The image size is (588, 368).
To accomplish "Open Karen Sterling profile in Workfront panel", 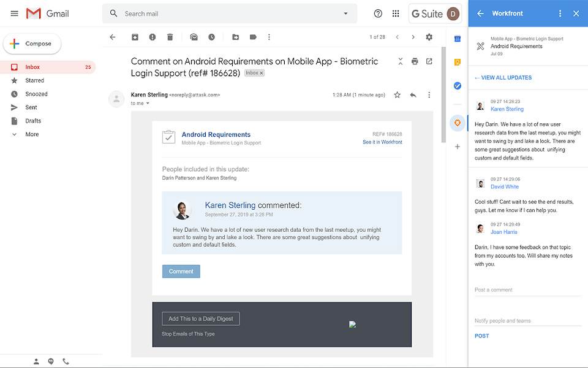I will [x=507, y=109].
